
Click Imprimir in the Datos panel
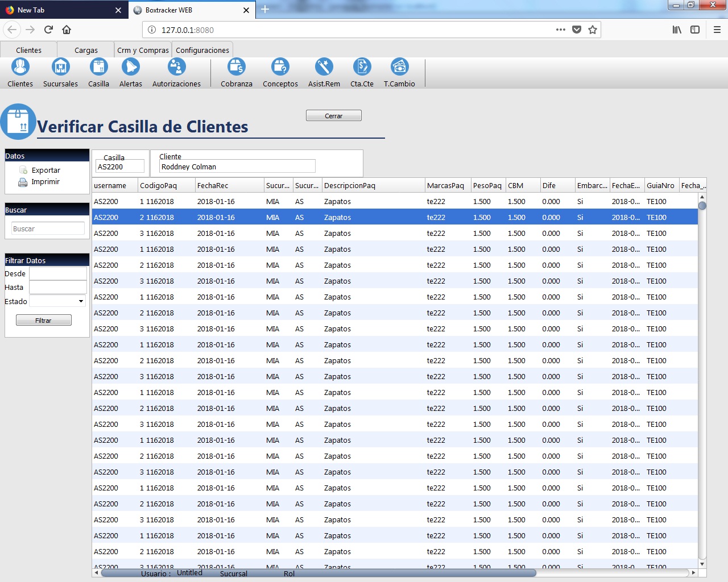(x=45, y=182)
